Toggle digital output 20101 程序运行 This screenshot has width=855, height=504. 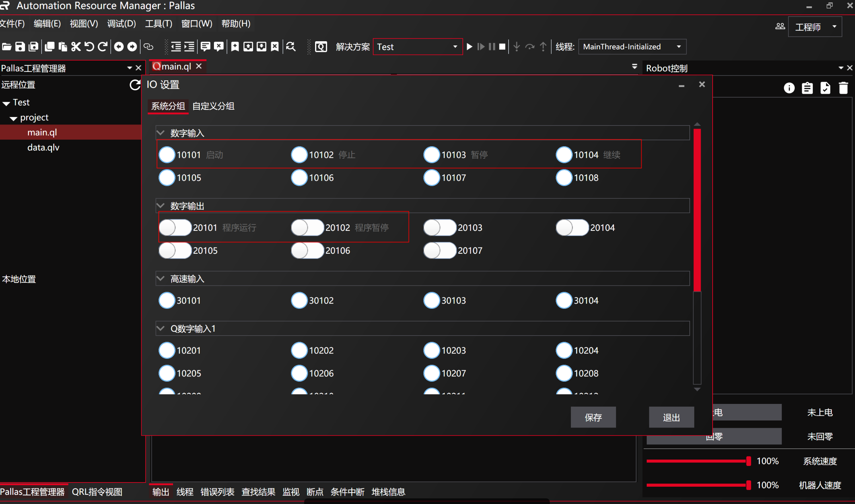(x=175, y=228)
